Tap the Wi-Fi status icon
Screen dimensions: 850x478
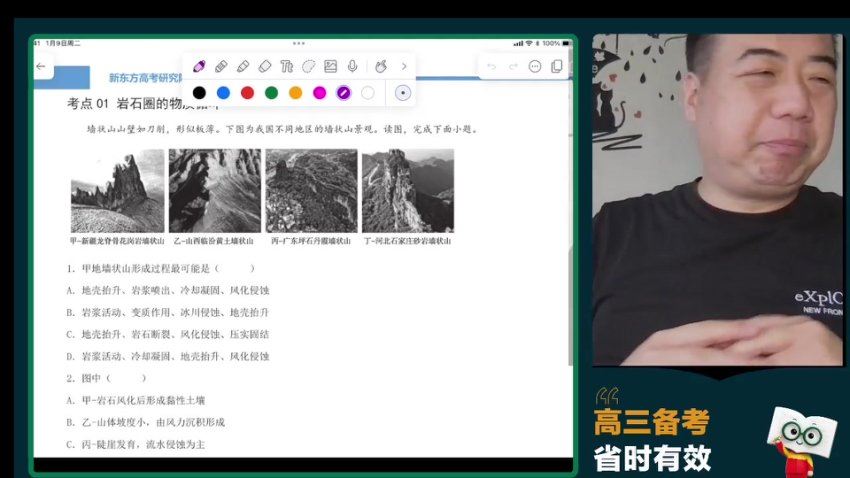point(529,43)
